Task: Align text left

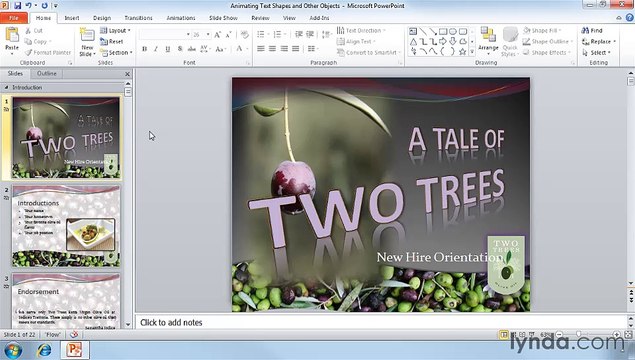Action: (261, 49)
